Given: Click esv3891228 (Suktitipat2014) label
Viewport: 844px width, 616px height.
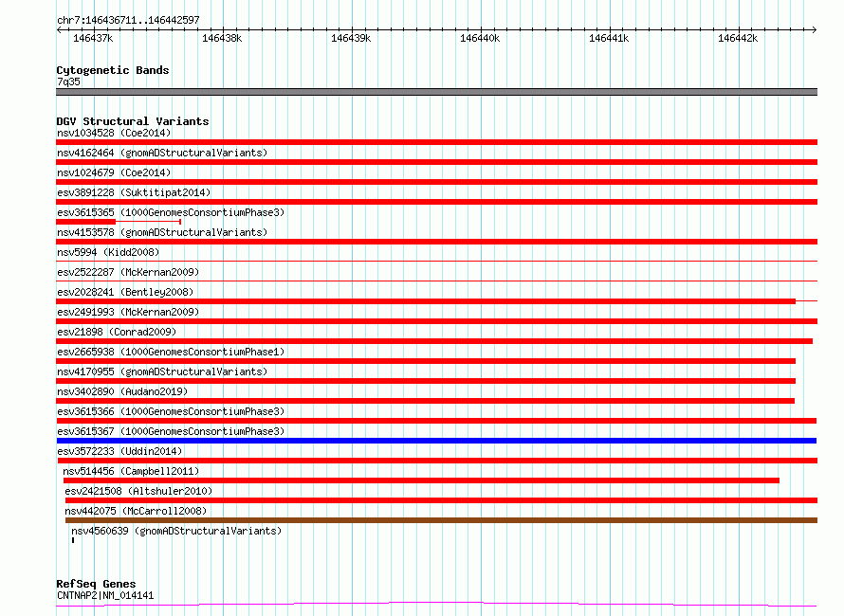Looking at the screenshot, I should point(134,192).
